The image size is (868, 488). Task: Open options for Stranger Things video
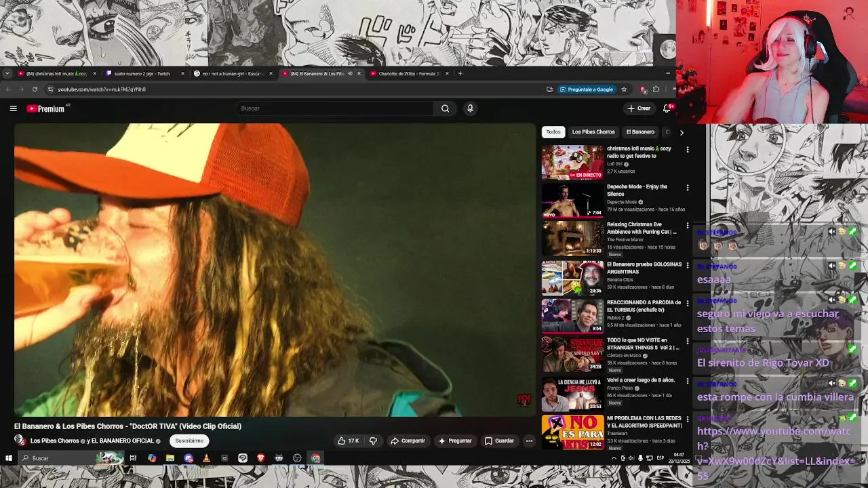pos(687,340)
